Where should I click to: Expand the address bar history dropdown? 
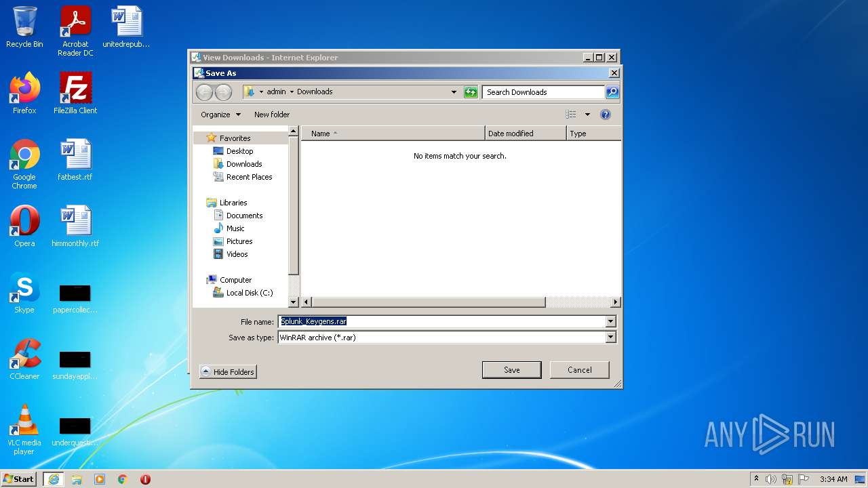pos(454,92)
